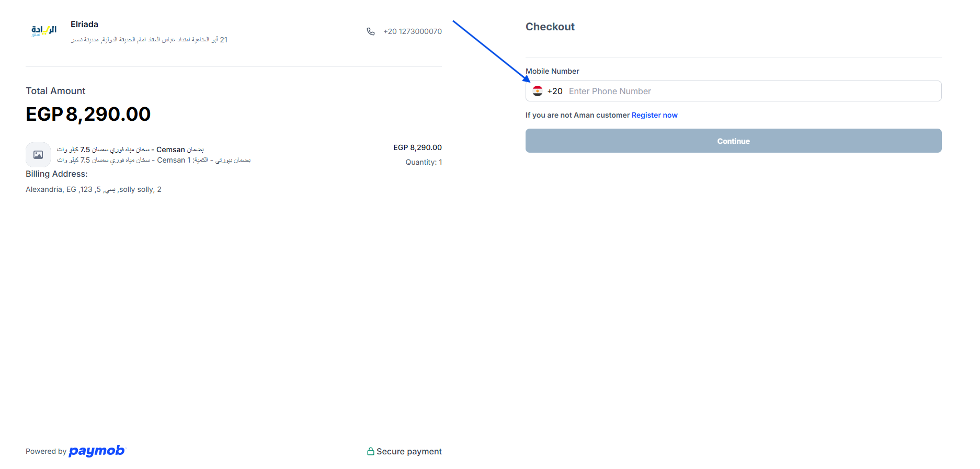Click the Checkout heading
Viewport: 980px width, 469px height.
pyautogui.click(x=550, y=27)
